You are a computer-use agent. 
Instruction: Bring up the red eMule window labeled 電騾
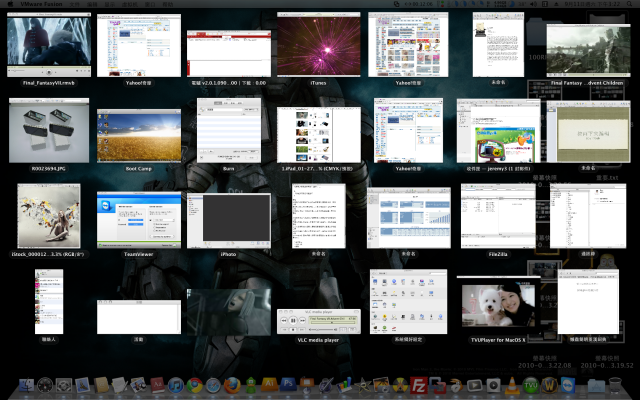(229, 53)
